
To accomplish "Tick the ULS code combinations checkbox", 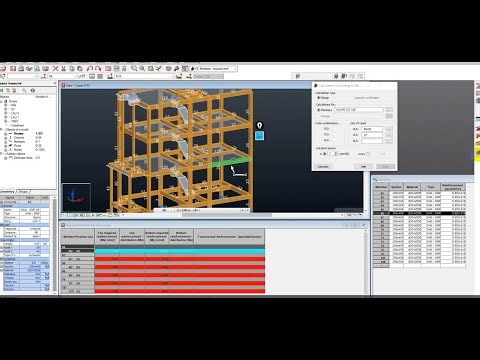I will 334,129.
